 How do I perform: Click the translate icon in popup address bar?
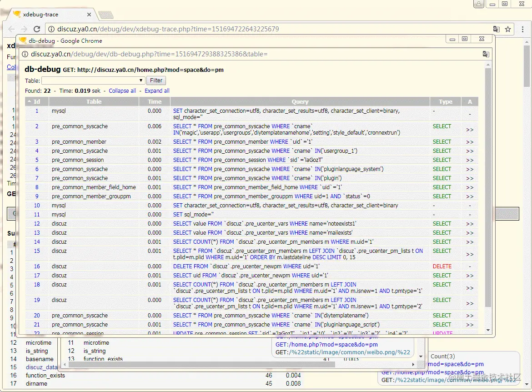[486, 54]
